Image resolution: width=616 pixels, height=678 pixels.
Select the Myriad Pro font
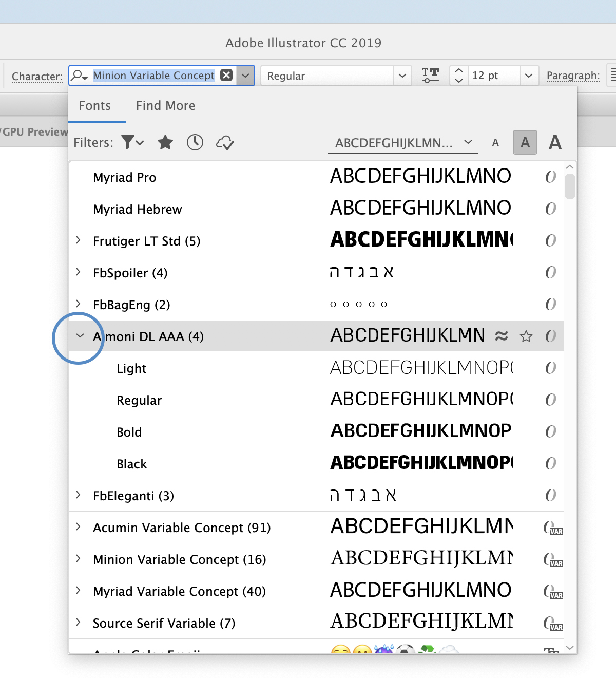point(124,177)
